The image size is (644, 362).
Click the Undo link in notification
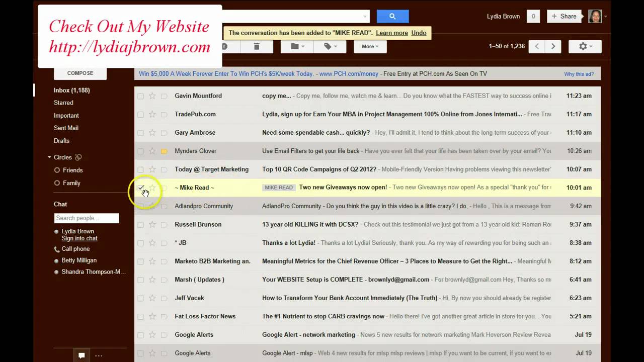pyautogui.click(x=419, y=33)
